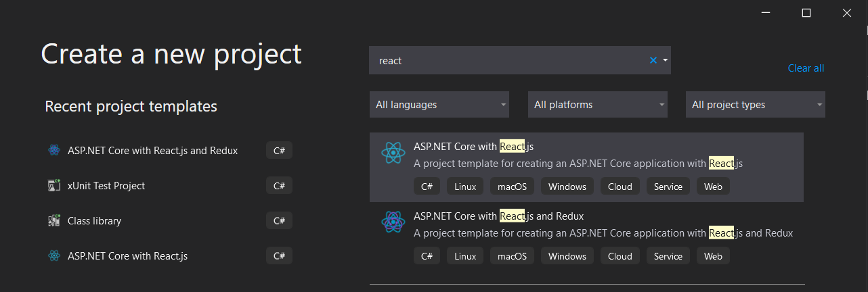Clear the search text with the X icon
Viewport: 868px width, 292px height.
coord(653,60)
